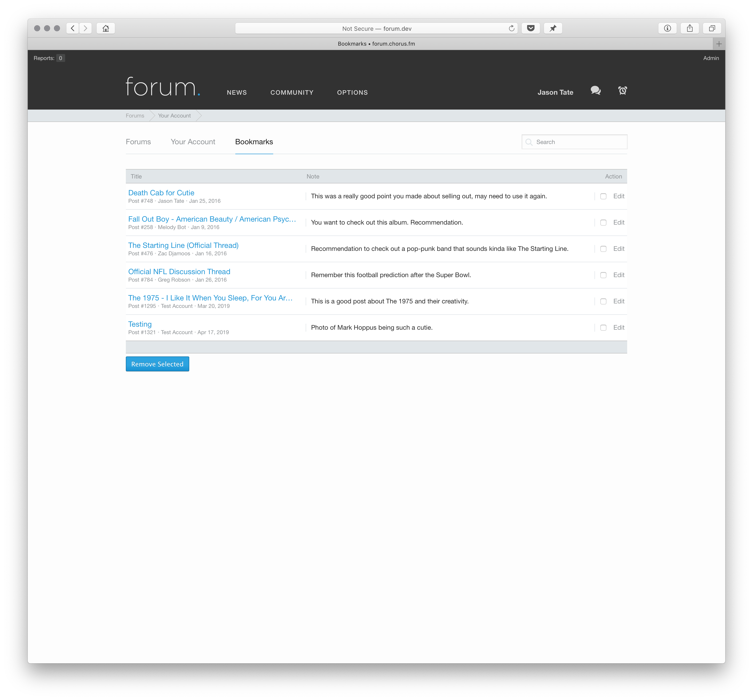Open the share sheet icon

[x=690, y=29]
